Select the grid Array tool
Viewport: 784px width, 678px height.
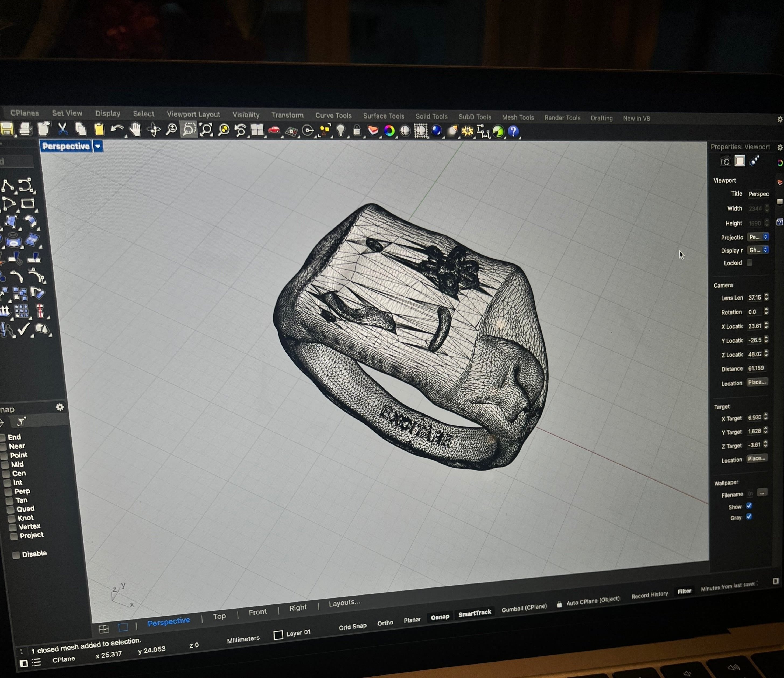pyautogui.click(x=22, y=311)
